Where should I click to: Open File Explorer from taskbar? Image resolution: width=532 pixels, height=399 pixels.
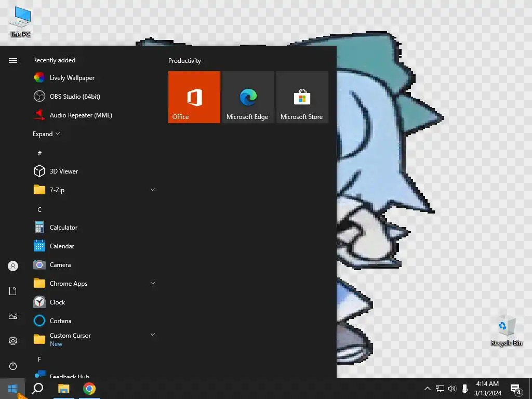(x=63, y=389)
